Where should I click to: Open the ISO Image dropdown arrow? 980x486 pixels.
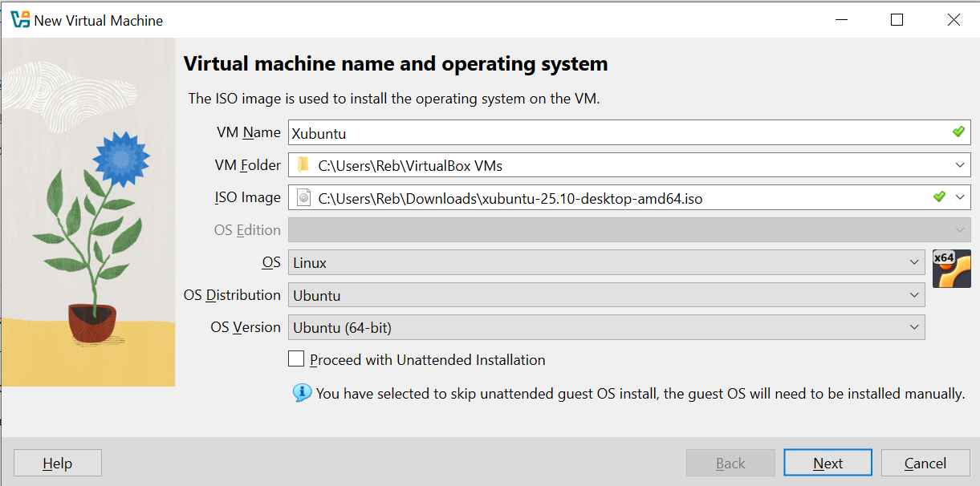(x=961, y=197)
